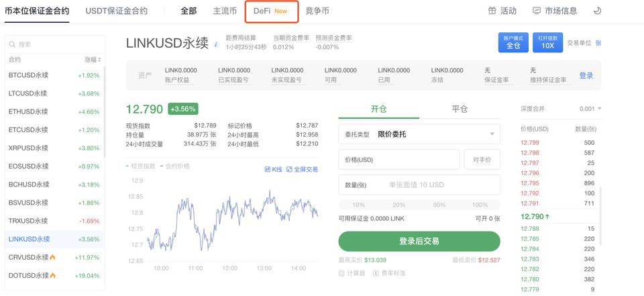Screen dimensions: 644x296
Task: Click the 当期资金费率 label
Action: (291, 38)
